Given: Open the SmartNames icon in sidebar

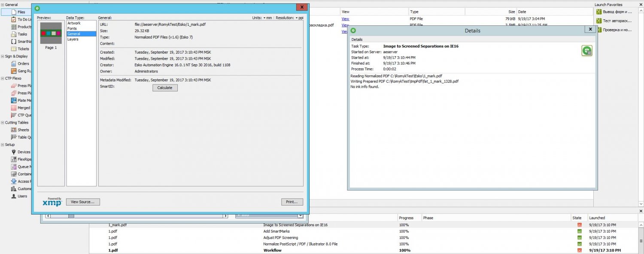Looking at the screenshot, I should [14, 42].
